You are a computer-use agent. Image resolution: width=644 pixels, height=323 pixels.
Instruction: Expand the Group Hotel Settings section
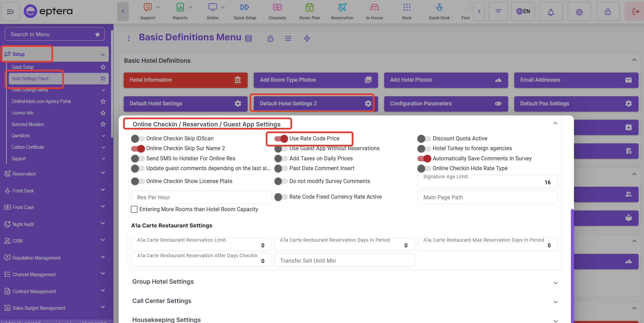(x=344, y=282)
